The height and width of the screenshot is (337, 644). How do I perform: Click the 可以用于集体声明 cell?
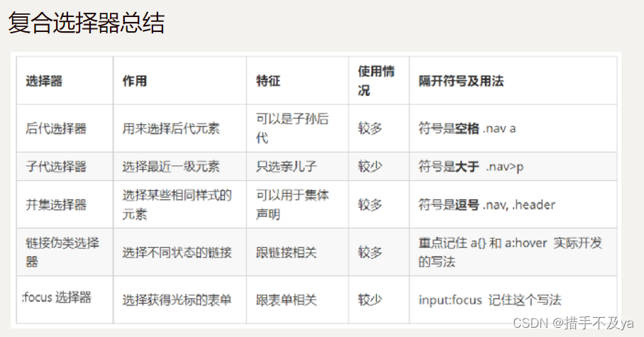(x=297, y=204)
